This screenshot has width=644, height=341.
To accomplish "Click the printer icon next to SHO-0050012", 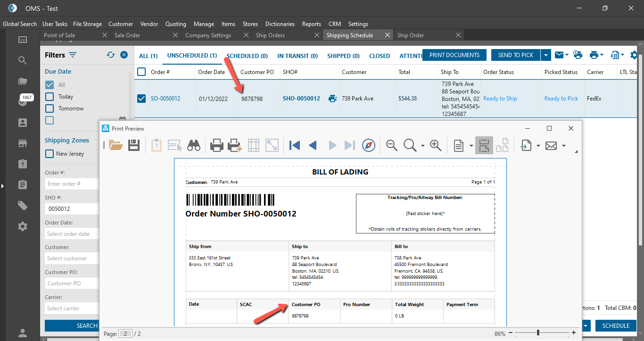I will [x=333, y=99].
